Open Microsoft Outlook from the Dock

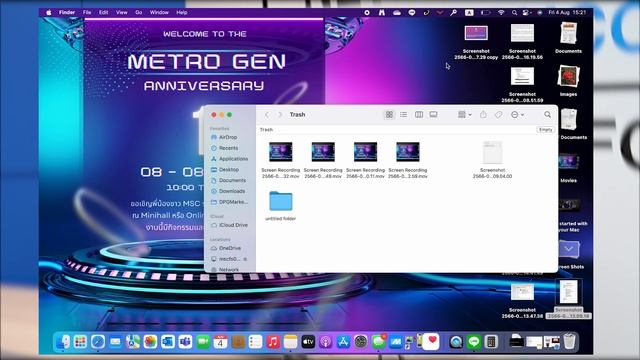coord(168,342)
